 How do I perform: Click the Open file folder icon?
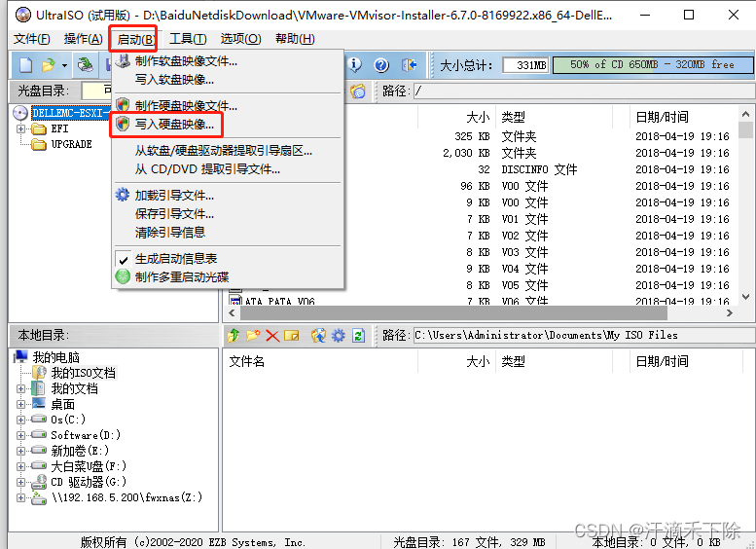click(49, 65)
